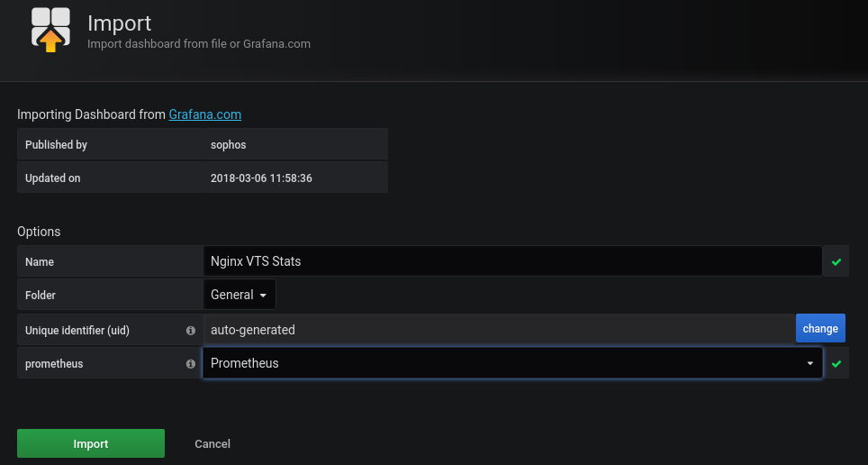Click the Folder option label
Viewport: 868px width, 465px height.
tap(41, 296)
